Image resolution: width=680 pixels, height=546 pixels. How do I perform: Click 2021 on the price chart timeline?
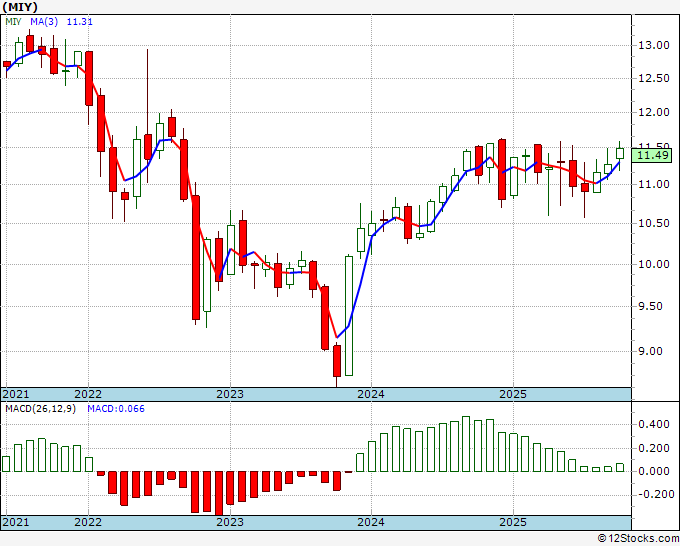[16, 394]
